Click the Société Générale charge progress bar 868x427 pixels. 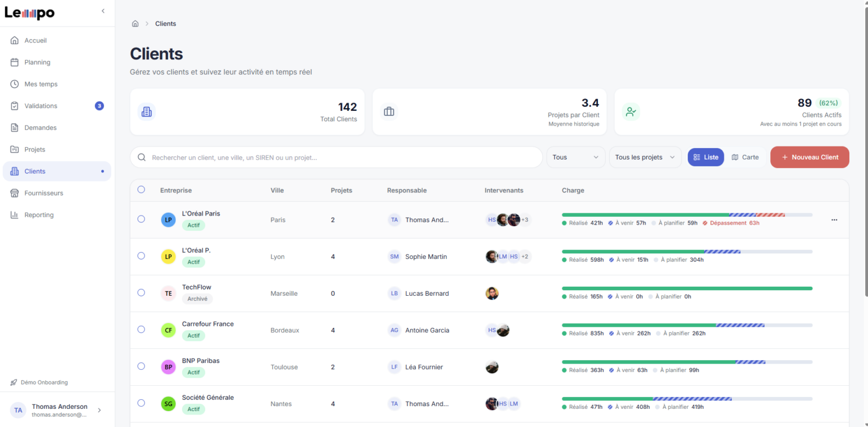coord(687,399)
